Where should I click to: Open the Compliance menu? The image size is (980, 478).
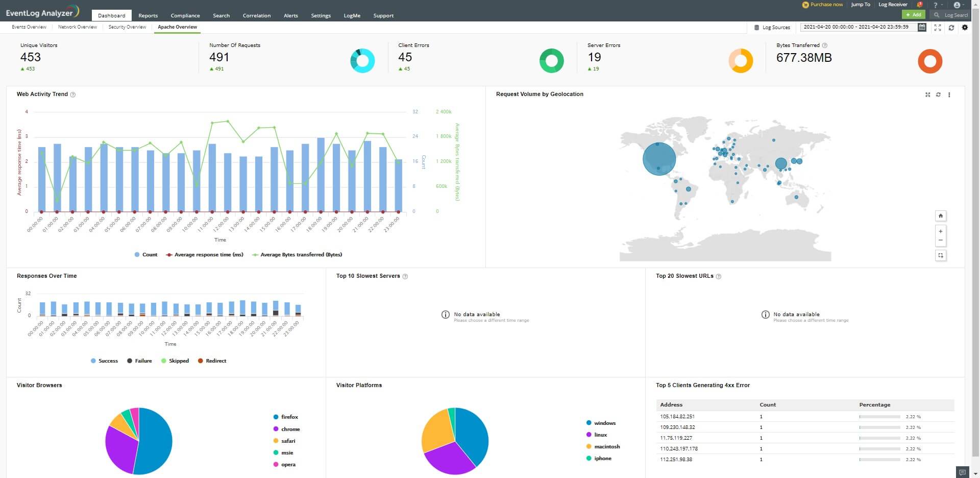pyautogui.click(x=185, y=15)
